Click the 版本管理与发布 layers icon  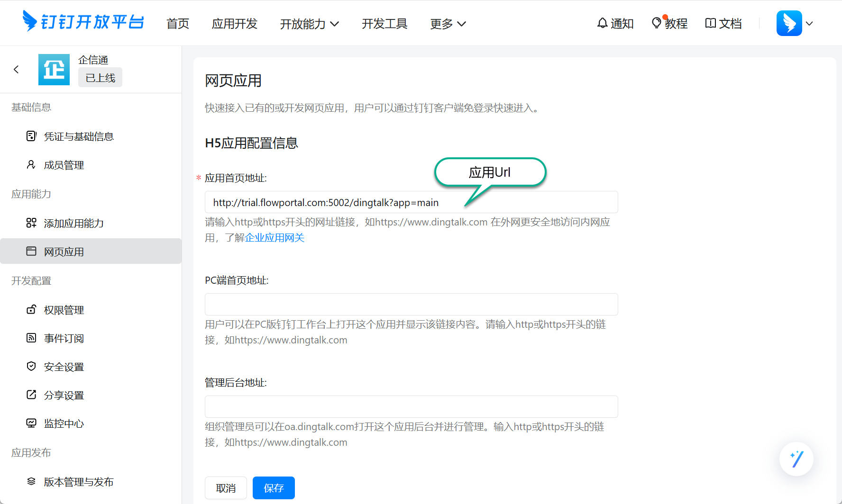pos(31,482)
